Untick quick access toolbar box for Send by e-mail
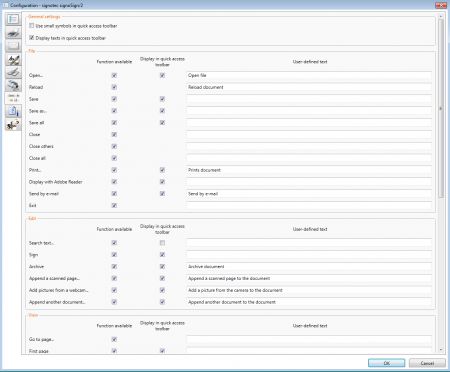450x372 pixels. pos(162,193)
